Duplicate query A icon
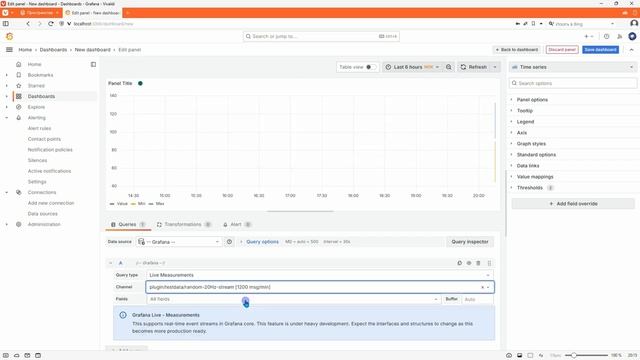This screenshot has width=640, height=360. pyautogui.click(x=460, y=263)
